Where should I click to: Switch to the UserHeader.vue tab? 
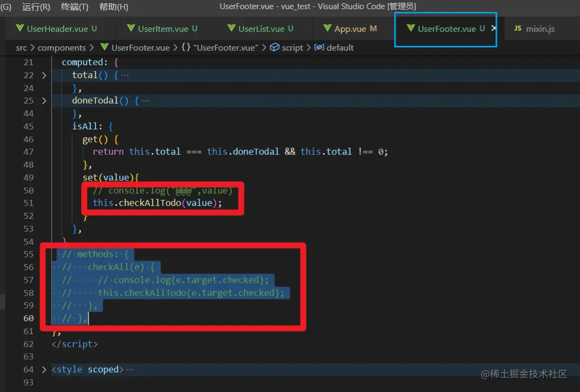(x=57, y=29)
